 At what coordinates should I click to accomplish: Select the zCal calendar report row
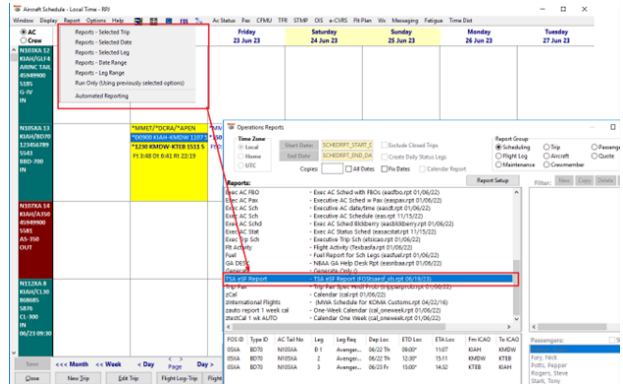(369, 295)
